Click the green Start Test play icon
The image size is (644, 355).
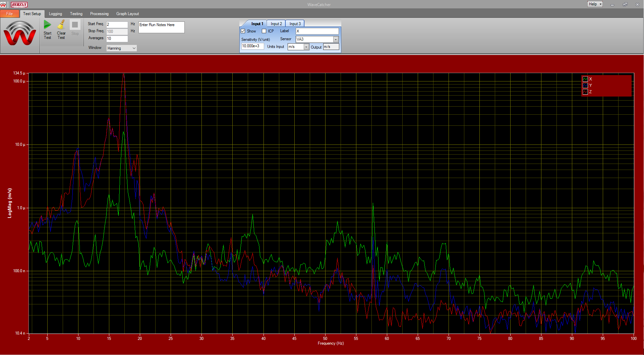pos(47,25)
